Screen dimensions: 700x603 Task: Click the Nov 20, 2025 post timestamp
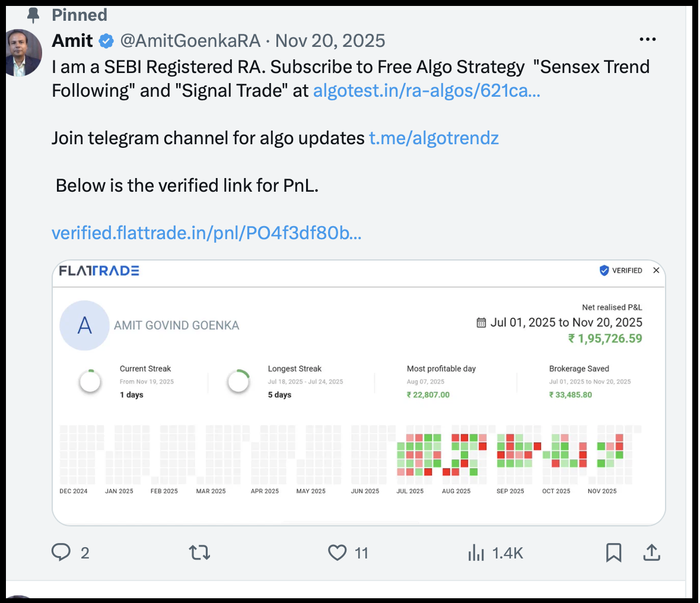point(330,41)
